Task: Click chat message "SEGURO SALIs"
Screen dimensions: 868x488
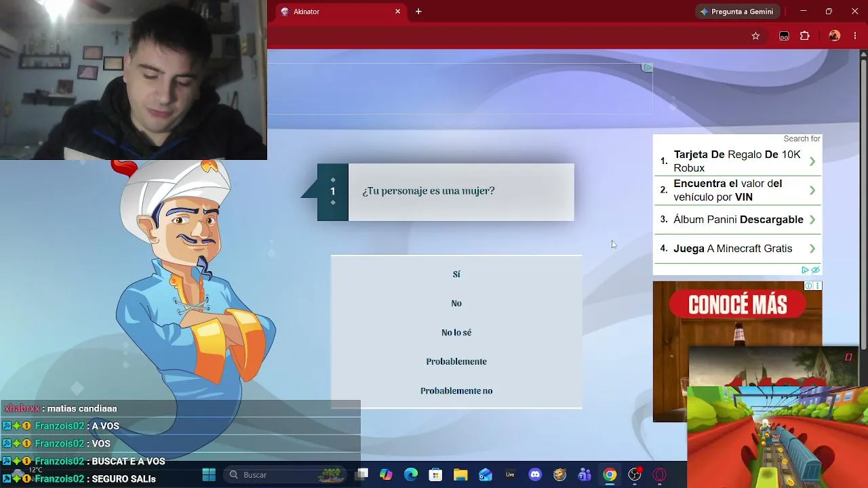Action: (x=123, y=479)
